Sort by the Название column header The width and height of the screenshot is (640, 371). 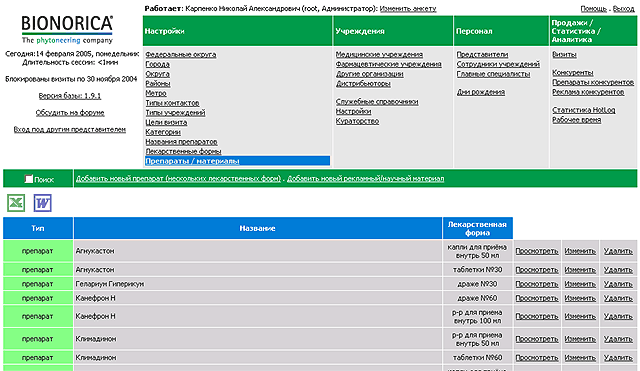point(258,228)
